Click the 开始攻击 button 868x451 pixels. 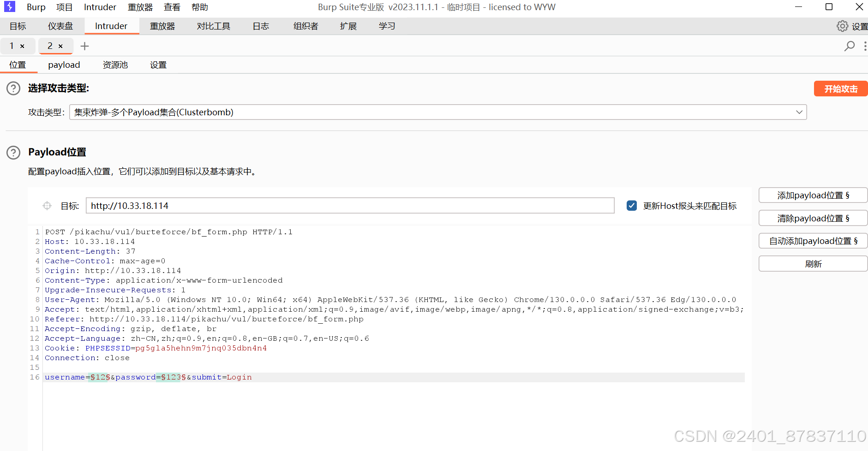click(841, 89)
